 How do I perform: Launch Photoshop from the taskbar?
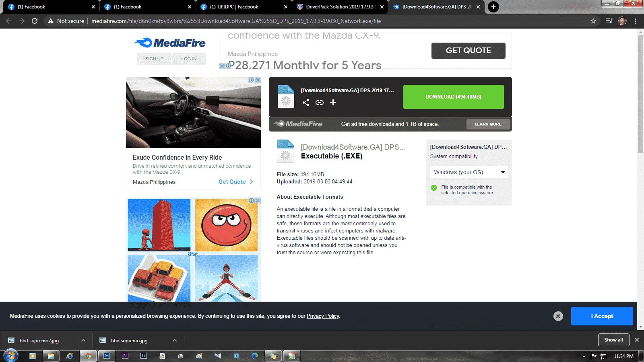(x=107, y=356)
